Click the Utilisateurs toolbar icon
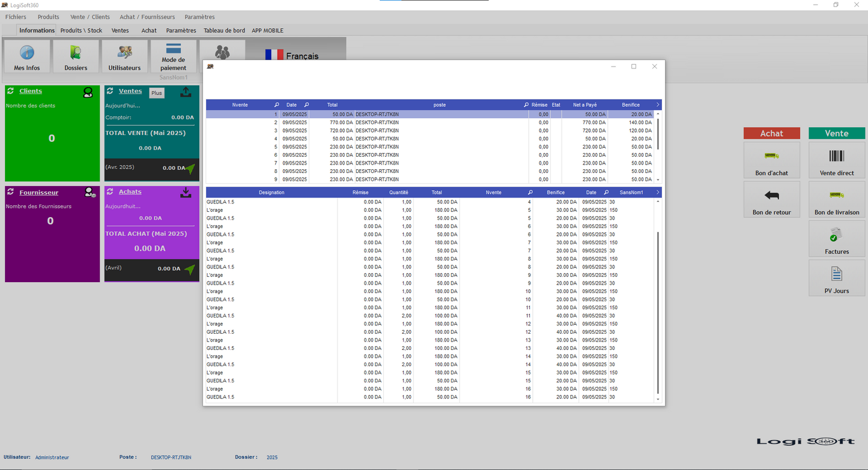The width and height of the screenshot is (868, 470). click(x=124, y=56)
